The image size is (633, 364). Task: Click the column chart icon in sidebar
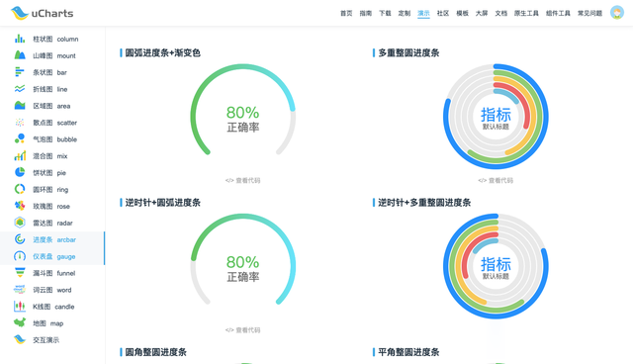tap(20, 39)
